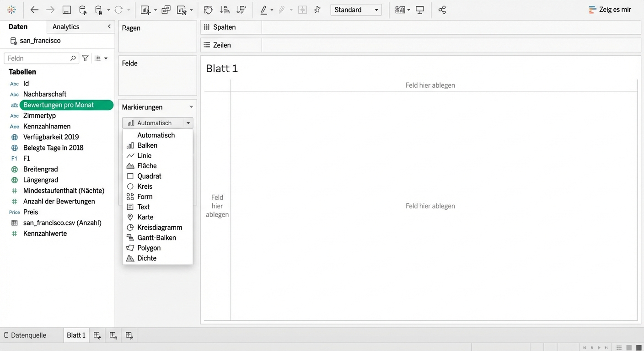
Task: Duplicate the current sheet via toolbar icon
Action: [x=166, y=10]
